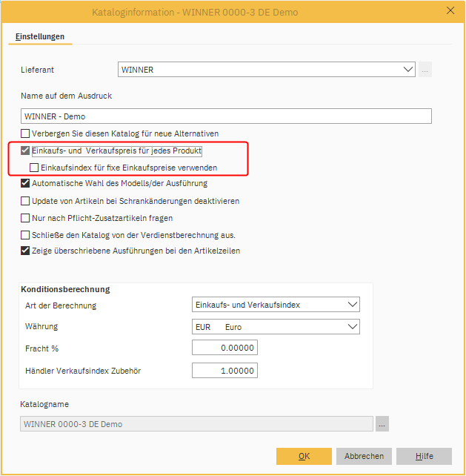Screen dimensions: 466x476
Task: Check Schließe den Katalog von der Verdienstberechnung aus
Action: point(26,235)
